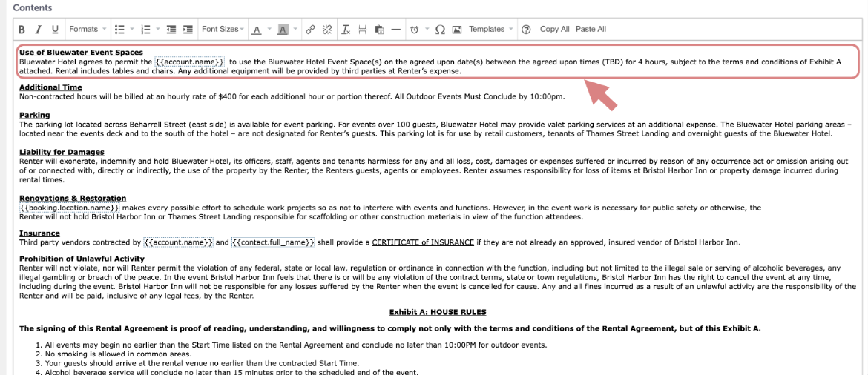
Task: Toggle underline formatting
Action: point(55,30)
